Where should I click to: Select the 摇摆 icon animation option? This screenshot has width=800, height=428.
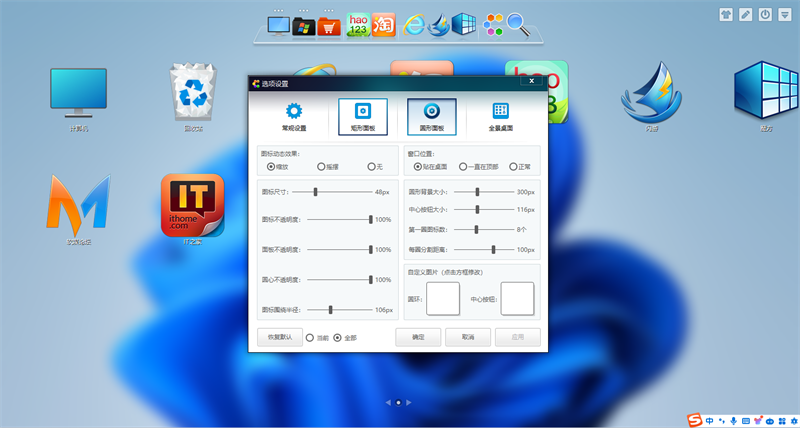328,167
